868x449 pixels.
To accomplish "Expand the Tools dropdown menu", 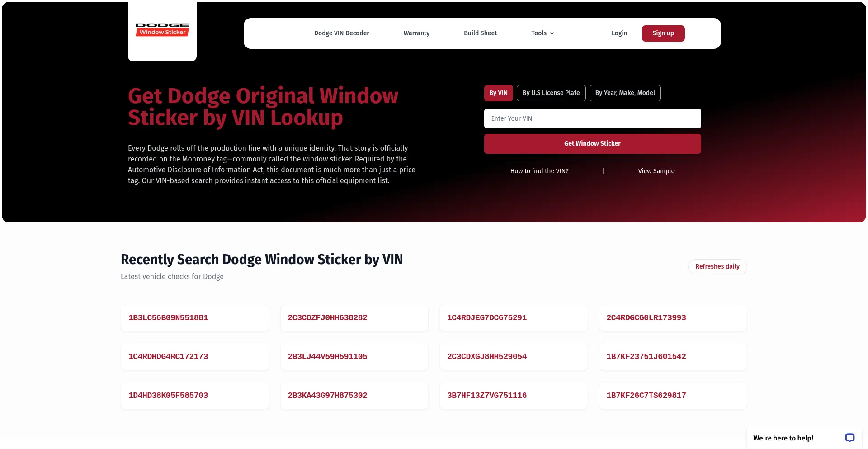I will tap(542, 33).
